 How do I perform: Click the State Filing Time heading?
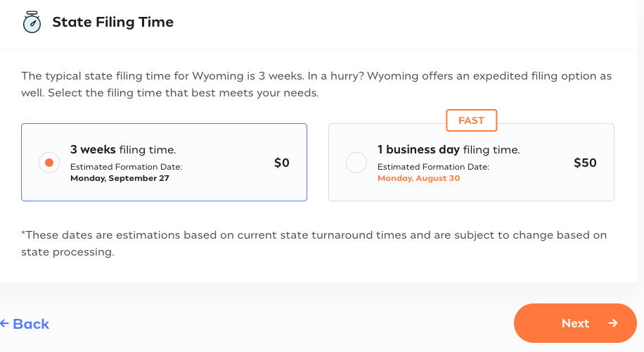[x=112, y=23]
